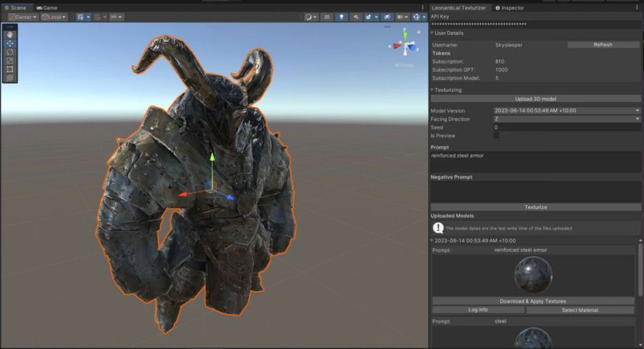Click the snap increment icon
Screen dimensions: 644x349
[x=114, y=17]
